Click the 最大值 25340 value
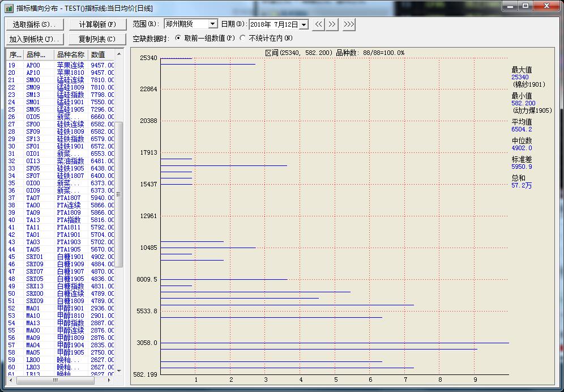The width and height of the screenshot is (564, 392). 520,77
